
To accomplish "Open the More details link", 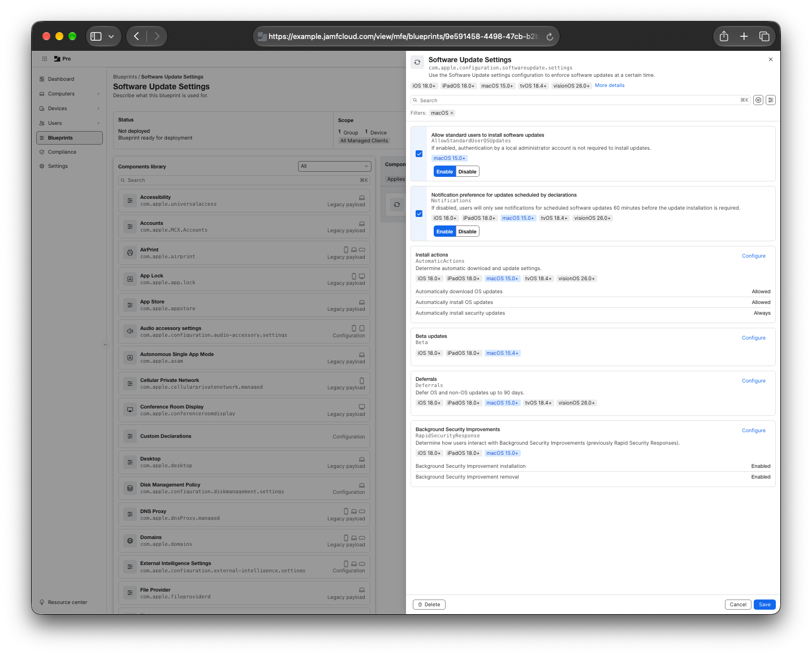I will 610,85.
